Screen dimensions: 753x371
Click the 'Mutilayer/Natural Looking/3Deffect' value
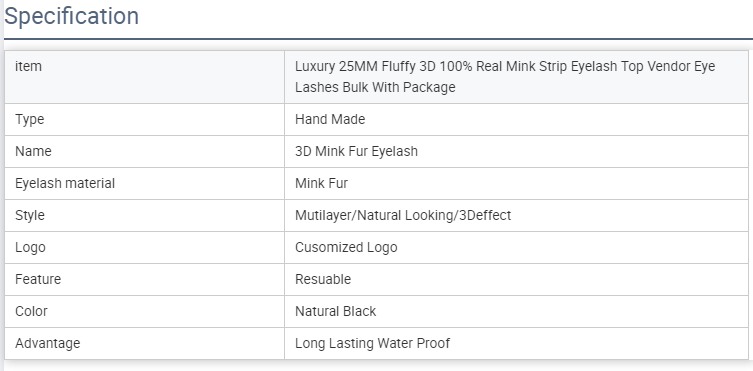[x=403, y=215]
